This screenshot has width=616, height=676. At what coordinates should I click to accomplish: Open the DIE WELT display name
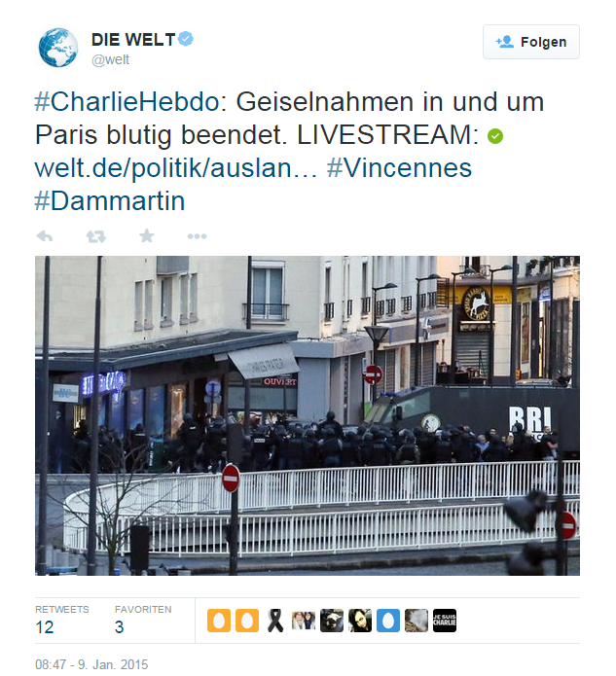(133, 40)
